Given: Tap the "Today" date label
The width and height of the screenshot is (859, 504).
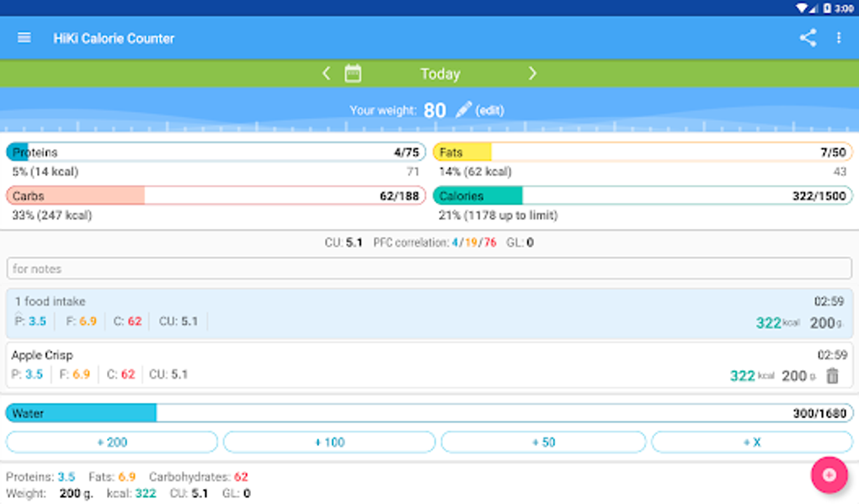Looking at the screenshot, I should [x=440, y=74].
